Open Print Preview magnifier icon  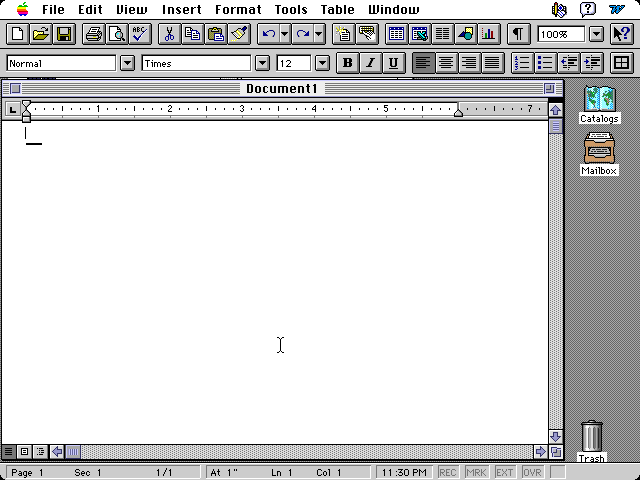coord(117,34)
